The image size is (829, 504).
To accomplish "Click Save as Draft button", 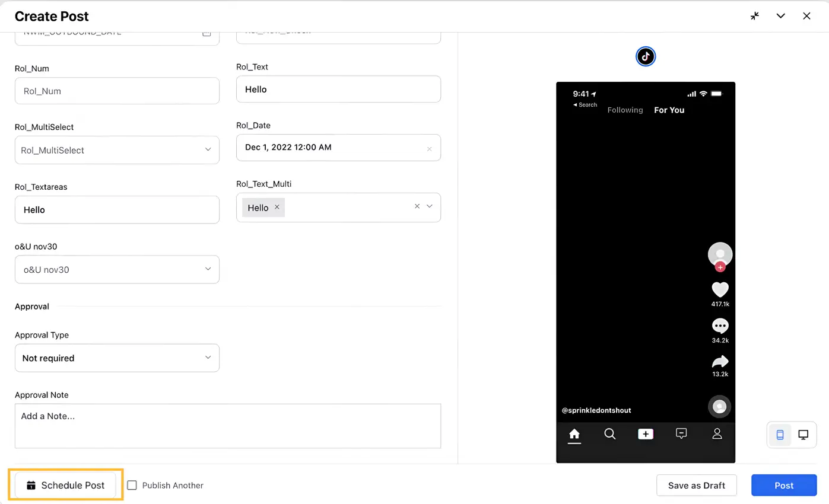I will pos(697,485).
